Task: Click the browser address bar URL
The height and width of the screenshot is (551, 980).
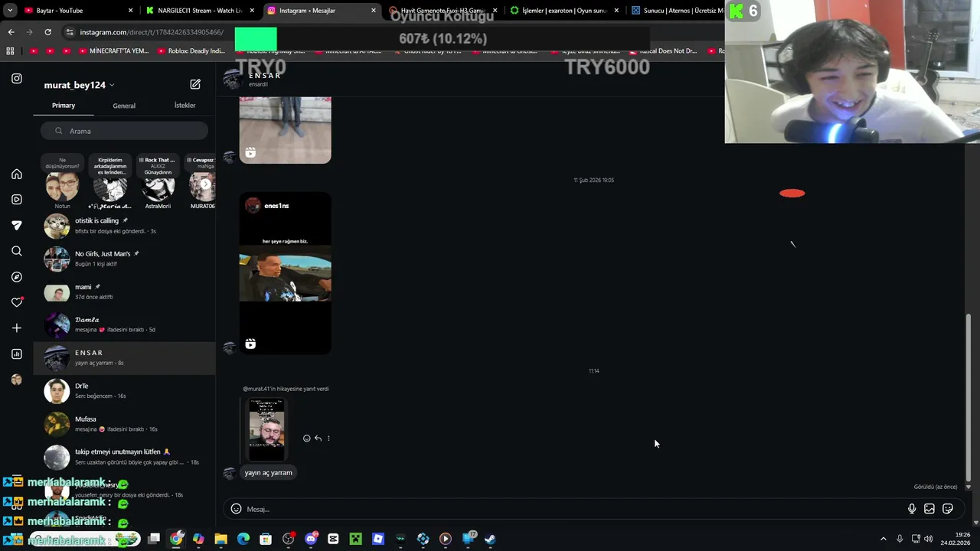Action: 152,32
